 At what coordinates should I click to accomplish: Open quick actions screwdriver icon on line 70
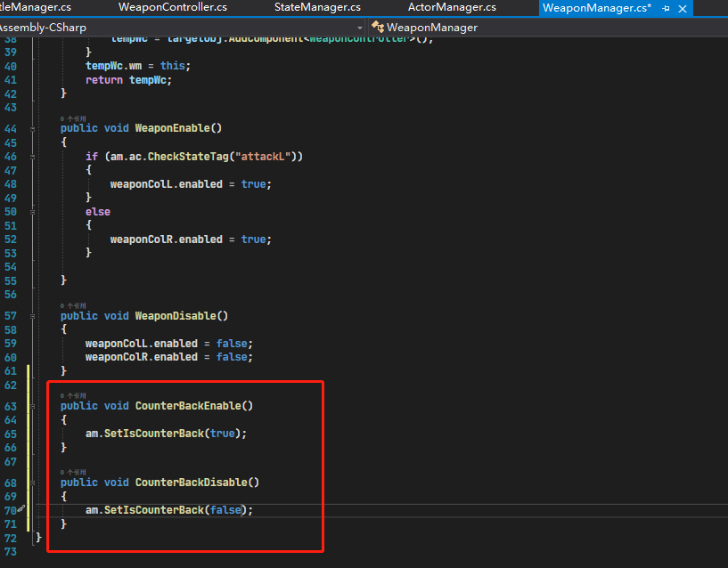point(21,508)
